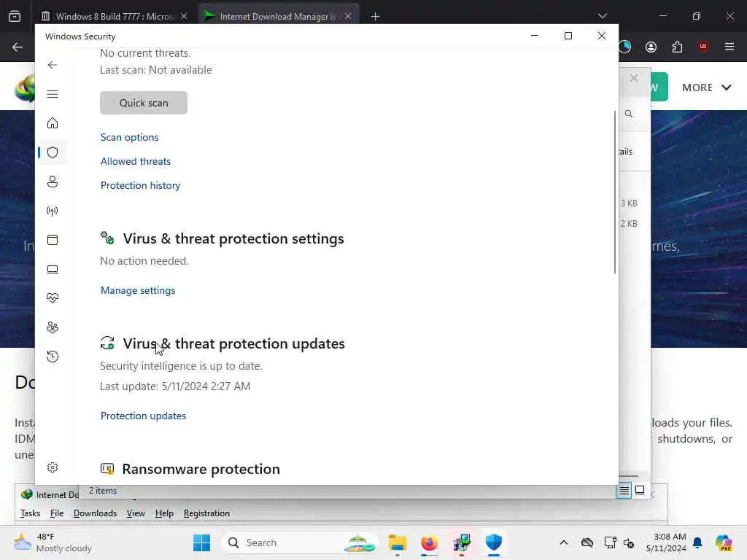Screen dimensions: 747x560
Task: Open File menu in Internet Download Manager
Action: (57, 513)
